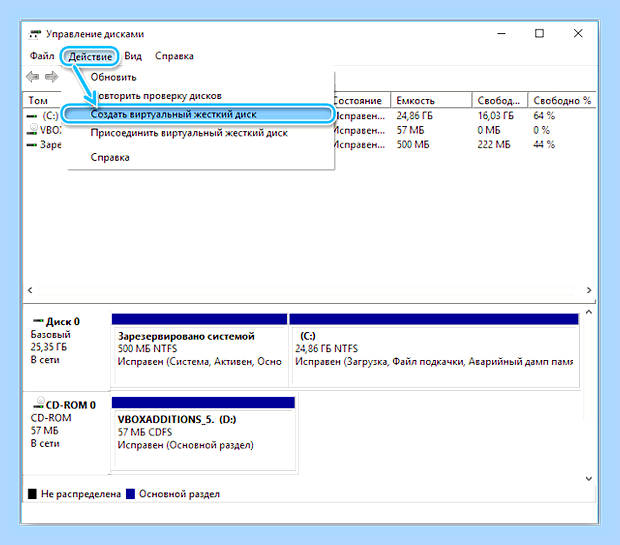The height and width of the screenshot is (545, 620).
Task: Sort by the Том column header
Action: (42, 100)
